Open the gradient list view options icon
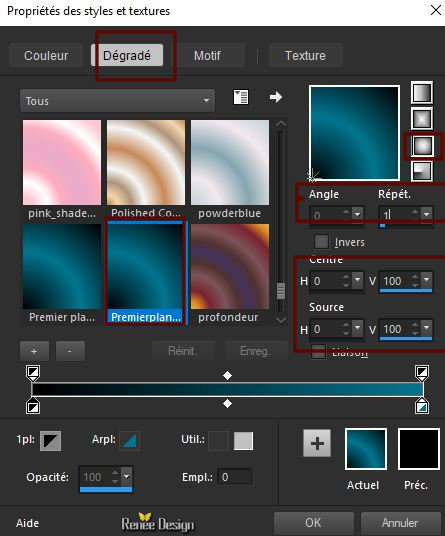The width and height of the screenshot is (445, 536). point(241,97)
